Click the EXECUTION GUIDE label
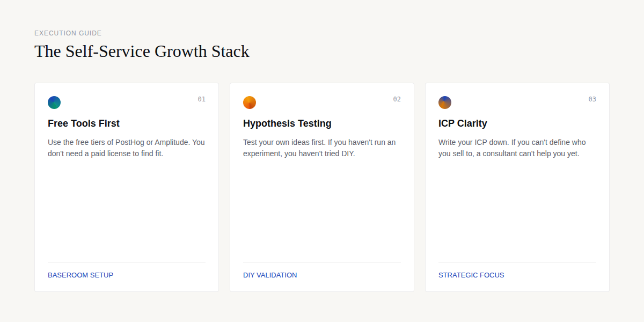The width and height of the screenshot is (644, 322). 68,33
